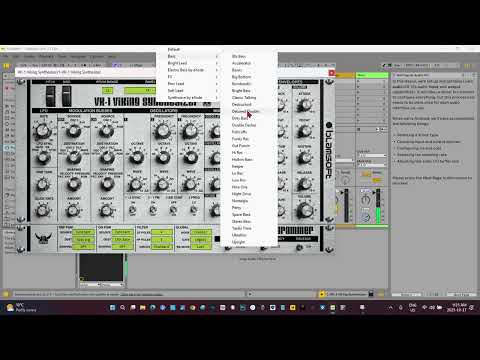Adjust oscillator 2 Frequency knob
Image resolution: width=480 pixels, height=360 pixels.
coord(163,131)
